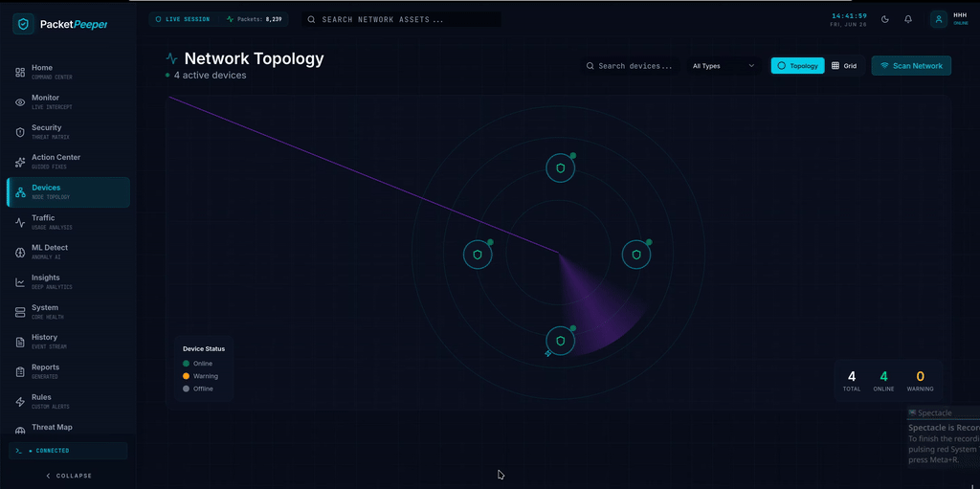The width and height of the screenshot is (980, 489).
Task: Click the Scan Network button
Action: coord(911,66)
